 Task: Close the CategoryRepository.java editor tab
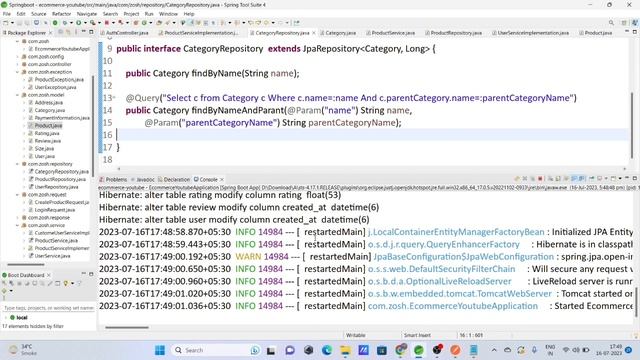(313, 33)
